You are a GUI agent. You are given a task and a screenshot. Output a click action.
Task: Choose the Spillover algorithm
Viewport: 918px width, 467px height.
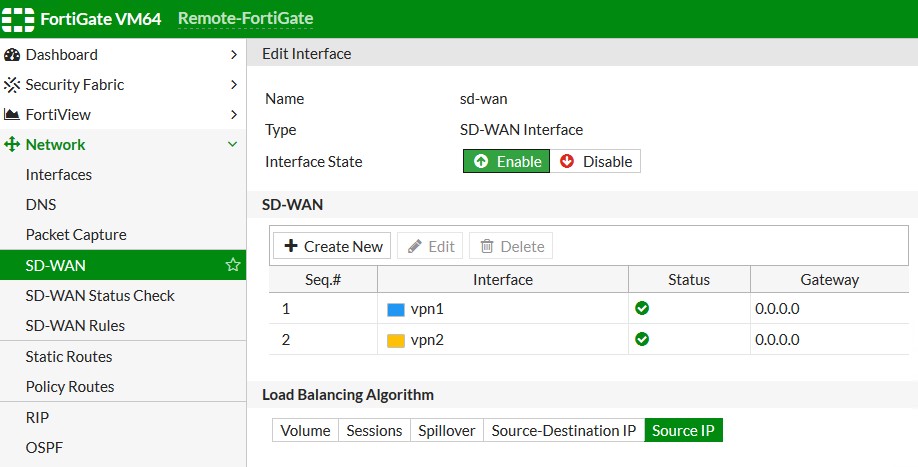point(446,430)
